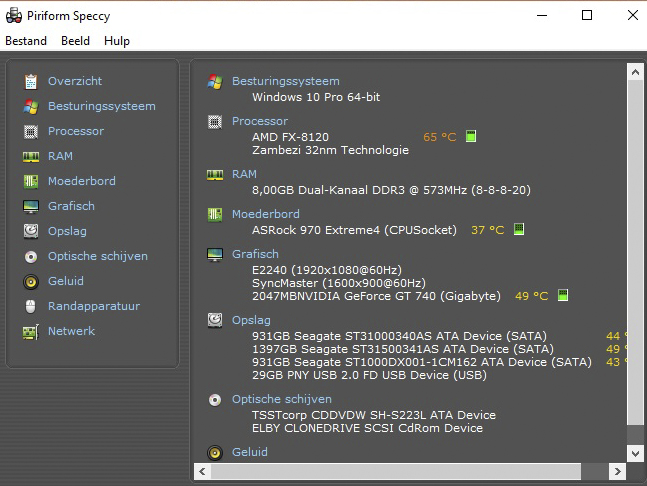Screen dimensions: 647x486
Task: Click the horizontal scrollbar right arrow
Action: pos(615,471)
